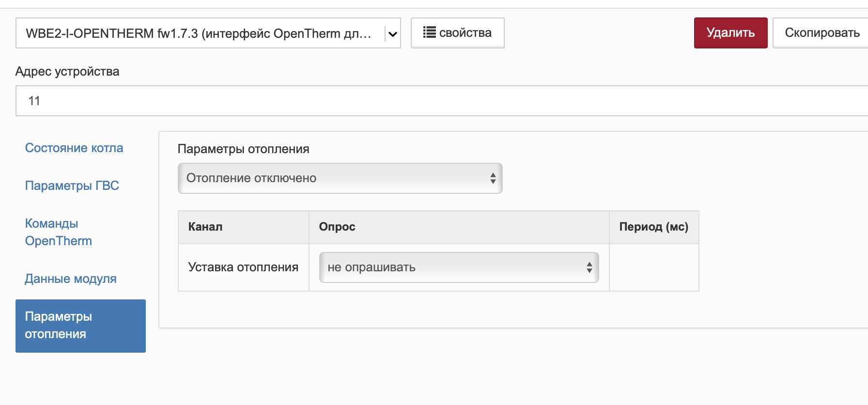
Task: Focus the Адрес устройства input field
Action: [x=442, y=101]
